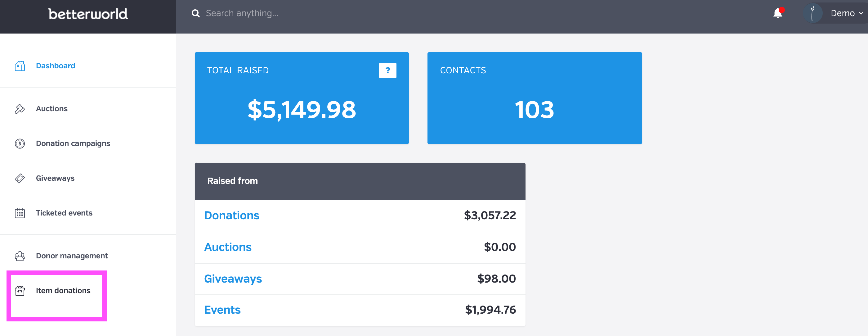Viewport: 868px width, 336px height.
Task: Open the Events link under Raised from
Action: coord(222,310)
